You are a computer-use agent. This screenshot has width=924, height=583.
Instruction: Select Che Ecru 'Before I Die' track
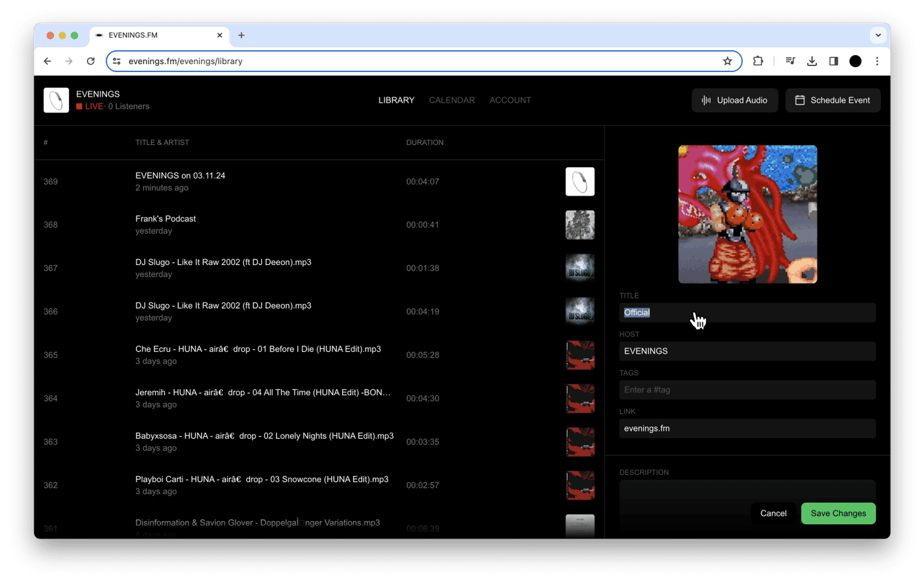pyautogui.click(x=258, y=349)
